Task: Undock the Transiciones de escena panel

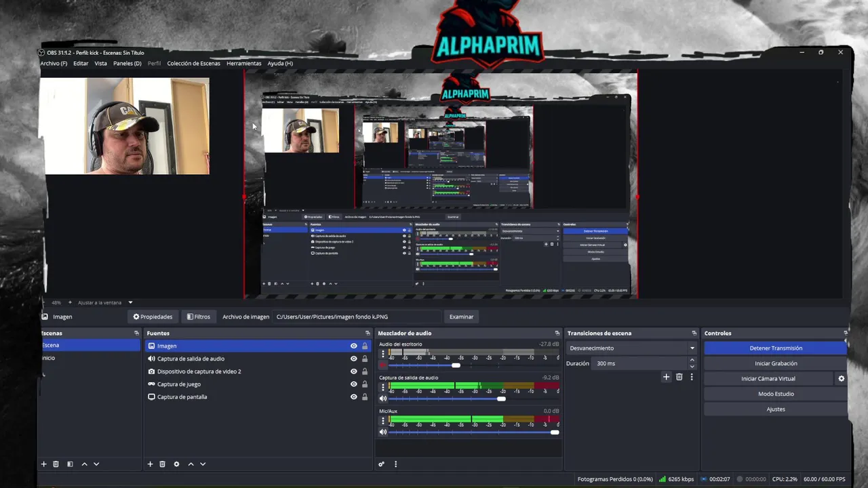Action: coord(694,333)
